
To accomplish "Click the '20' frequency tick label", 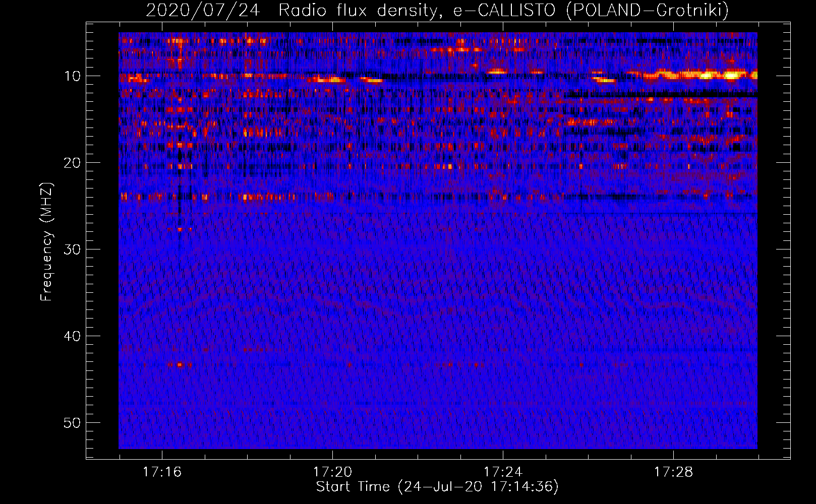I will point(73,163).
